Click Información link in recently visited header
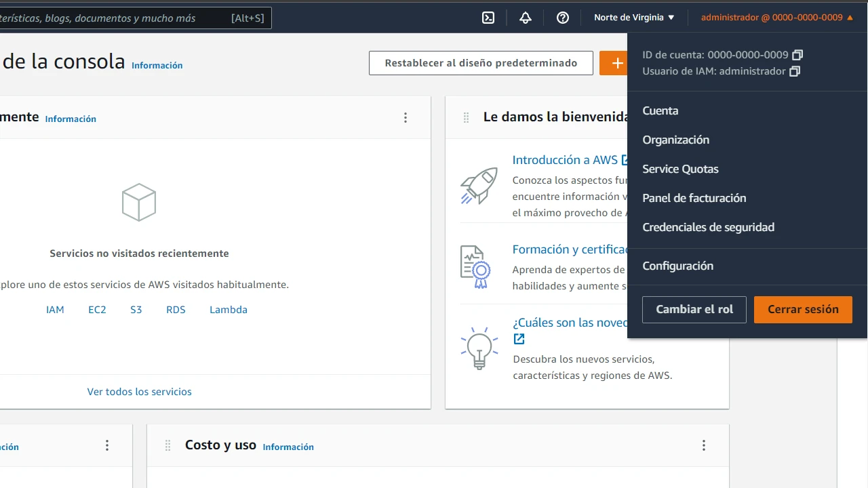 point(71,119)
